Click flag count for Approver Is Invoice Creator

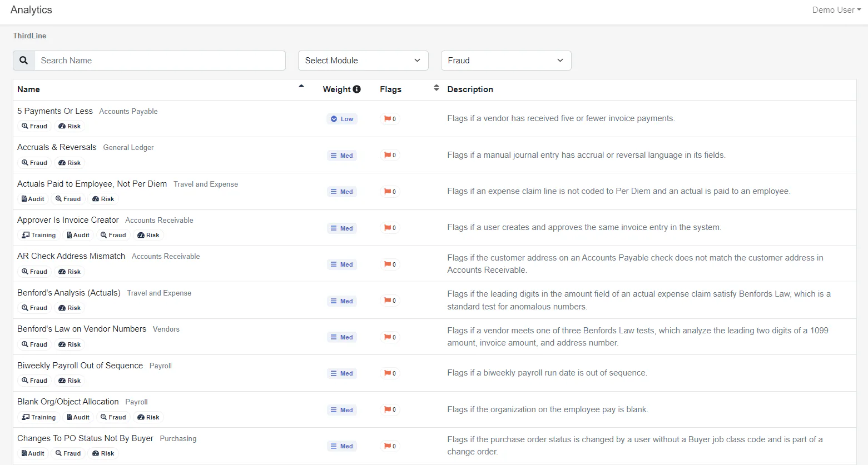[x=390, y=228]
